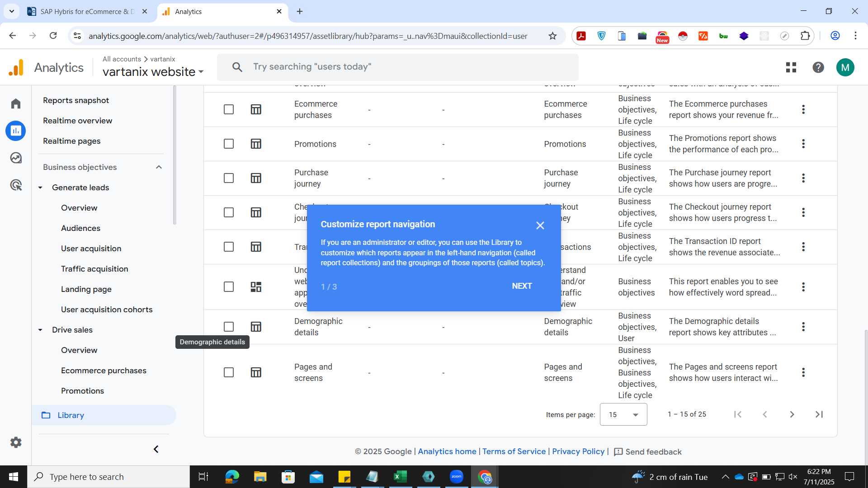Open the account avatar M
The image size is (868, 488).
click(845, 67)
